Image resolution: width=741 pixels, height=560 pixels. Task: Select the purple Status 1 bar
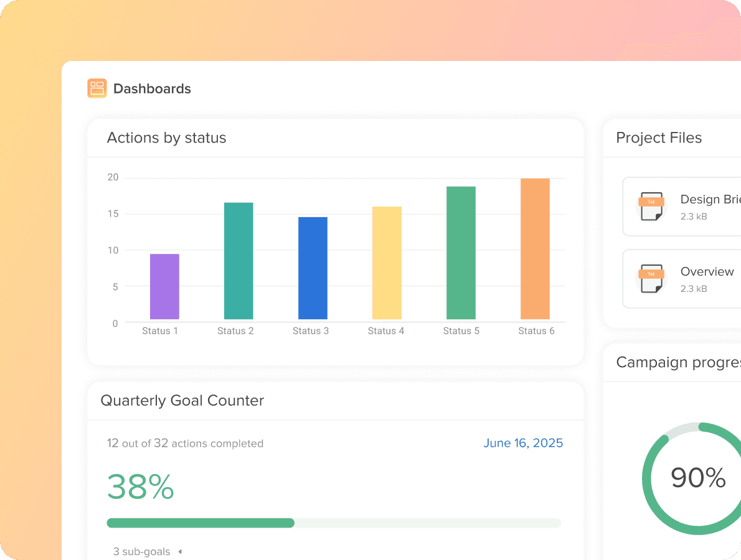pos(164,287)
